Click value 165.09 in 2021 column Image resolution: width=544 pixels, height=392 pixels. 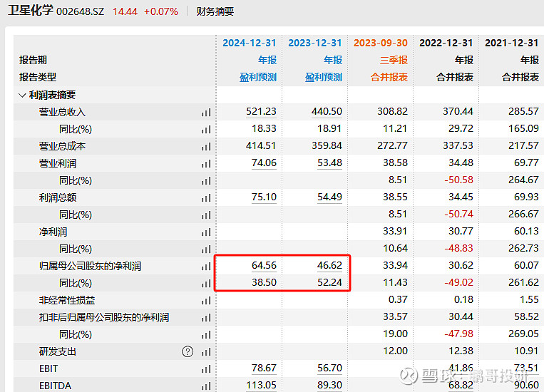tap(523, 129)
